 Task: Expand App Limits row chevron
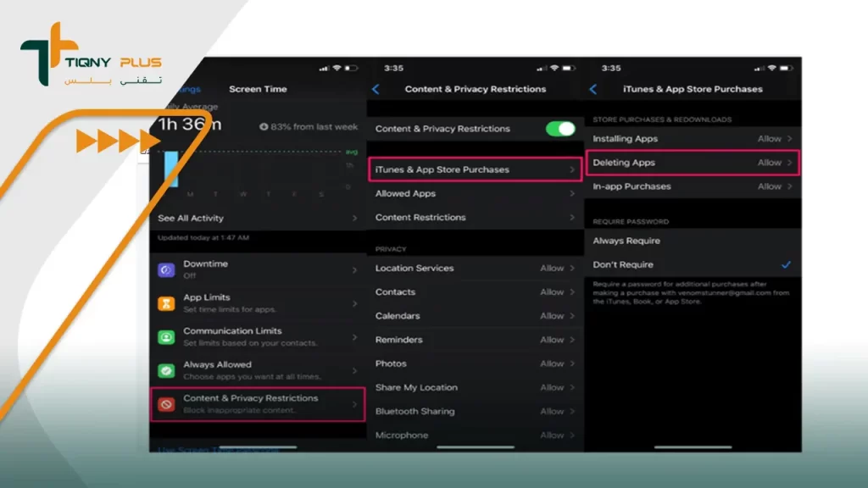(x=355, y=303)
